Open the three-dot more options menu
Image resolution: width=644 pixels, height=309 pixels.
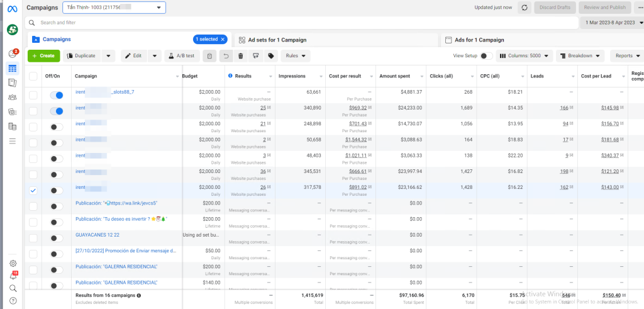[640, 8]
